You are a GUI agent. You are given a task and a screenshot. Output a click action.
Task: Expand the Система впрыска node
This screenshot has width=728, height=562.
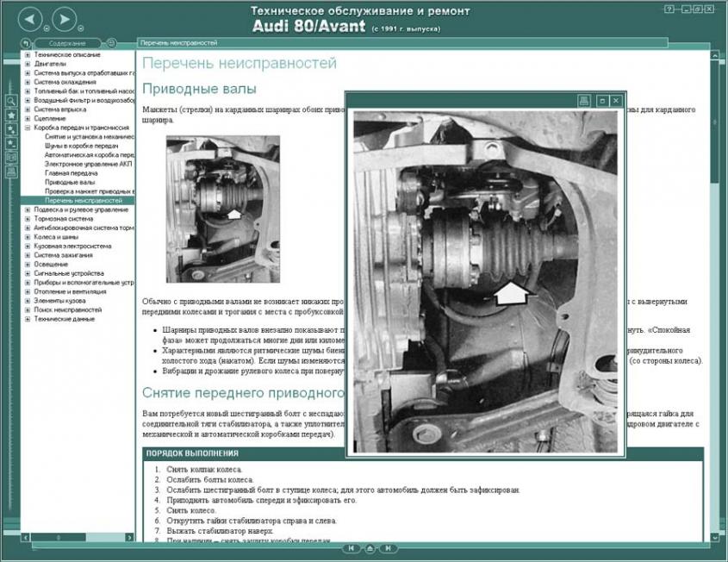[28, 109]
